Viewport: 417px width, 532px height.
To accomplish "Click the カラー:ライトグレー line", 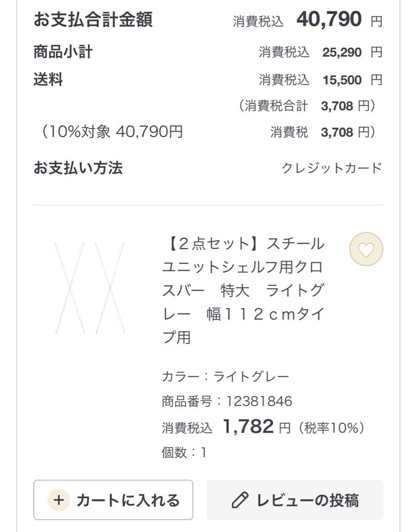I will (x=225, y=377).
